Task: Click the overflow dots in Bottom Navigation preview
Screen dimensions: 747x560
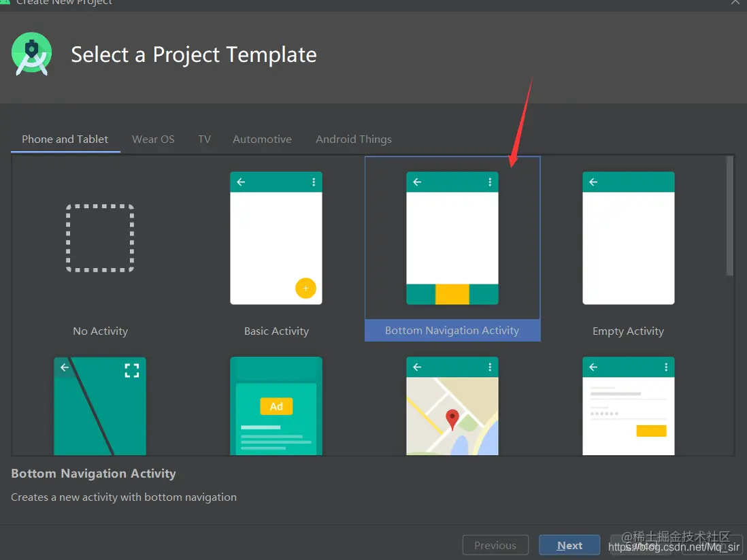Action: coord(490,182)
